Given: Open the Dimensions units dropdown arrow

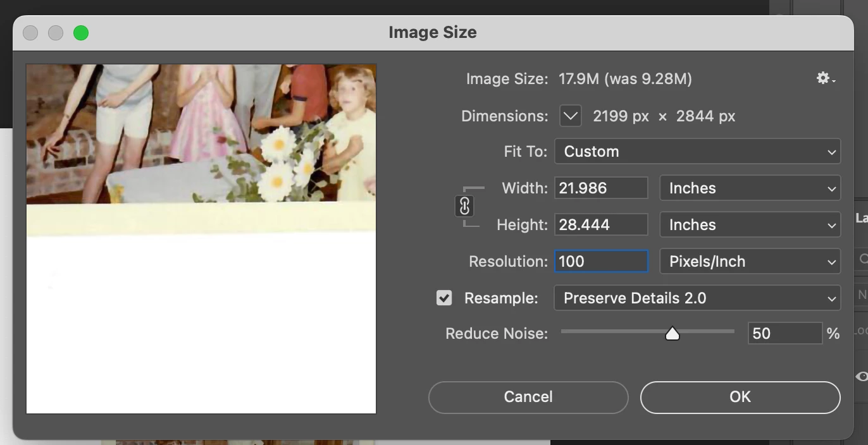Looking at the screenshot, I should [570, 116].
